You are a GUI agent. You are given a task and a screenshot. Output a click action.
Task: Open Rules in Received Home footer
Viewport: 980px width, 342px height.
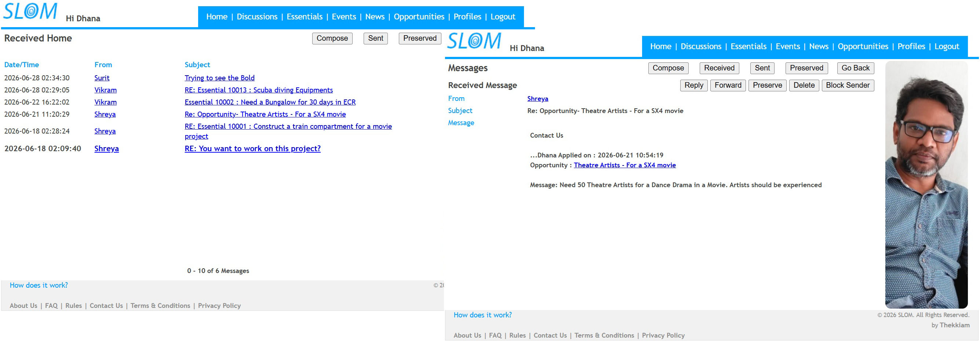pos(73,306)
